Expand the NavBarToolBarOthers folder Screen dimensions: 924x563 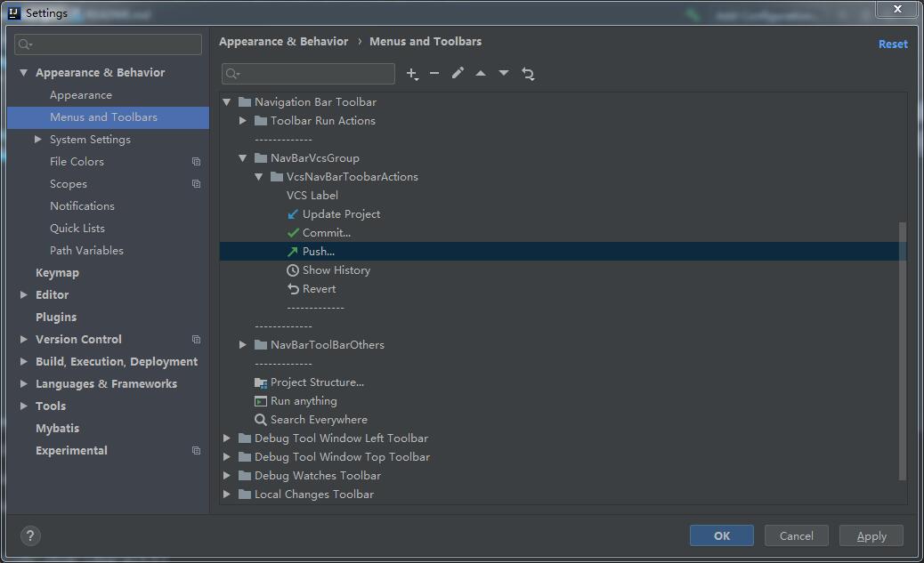click(243, 345)
